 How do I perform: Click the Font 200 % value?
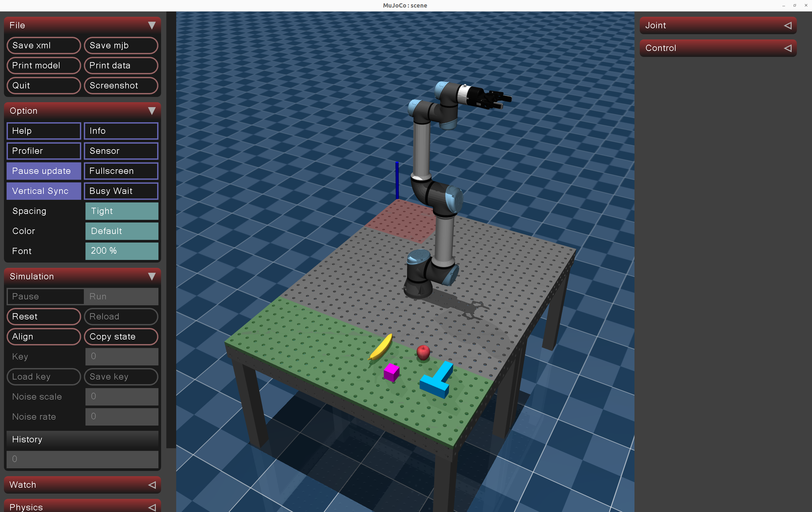point(121,251)
